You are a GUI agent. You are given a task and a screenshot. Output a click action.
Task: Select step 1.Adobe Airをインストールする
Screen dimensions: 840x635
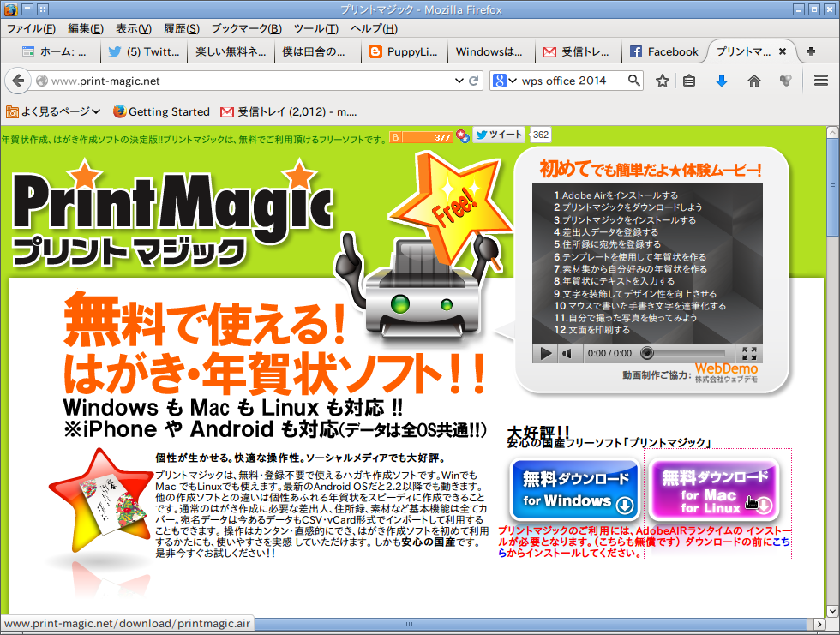point(616,195)
